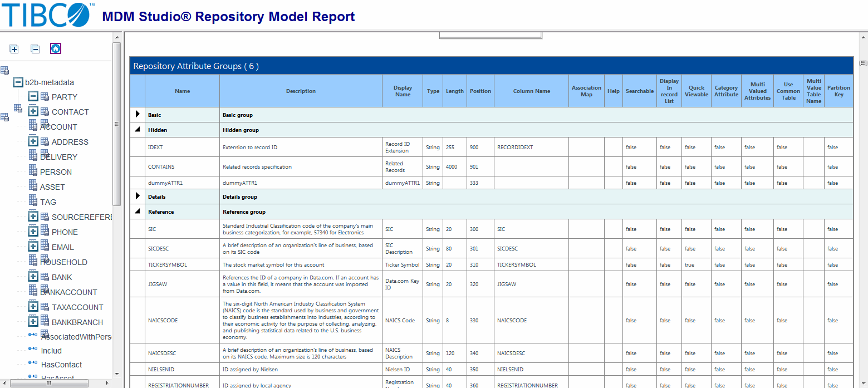Expand the Basic attribute group

[138, 114]
